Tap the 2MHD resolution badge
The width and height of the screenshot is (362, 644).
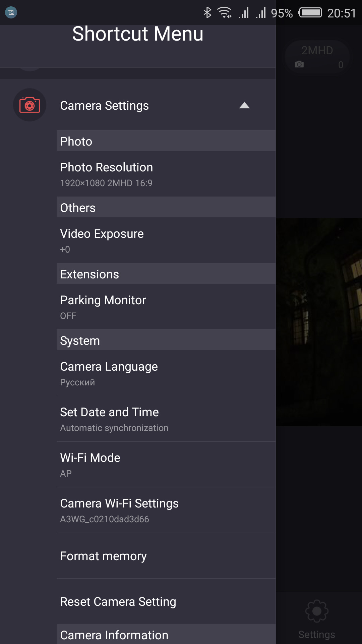tap(317, 51)
